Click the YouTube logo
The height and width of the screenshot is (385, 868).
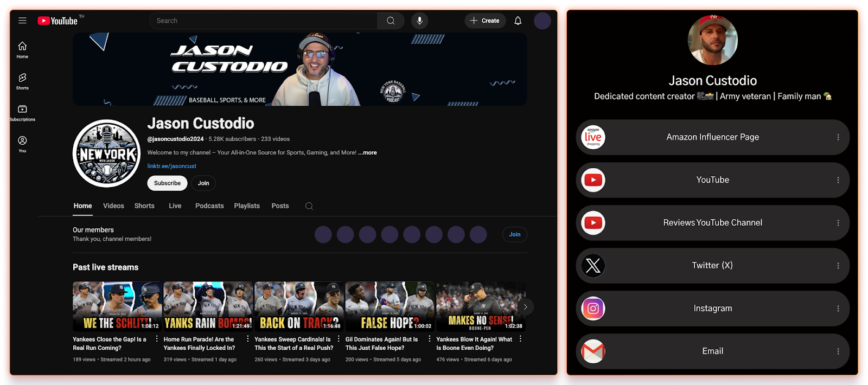coord(58,21)
